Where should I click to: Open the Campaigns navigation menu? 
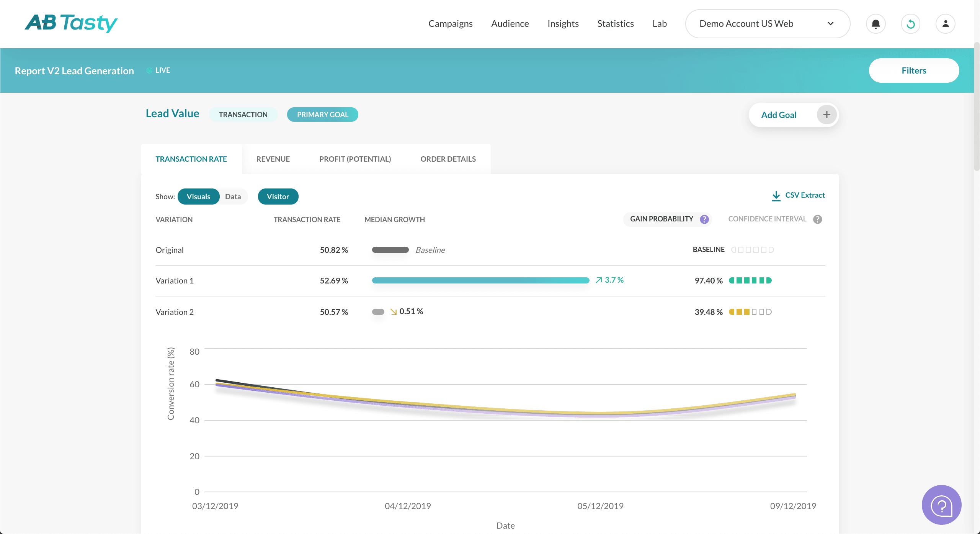(450, 24)
